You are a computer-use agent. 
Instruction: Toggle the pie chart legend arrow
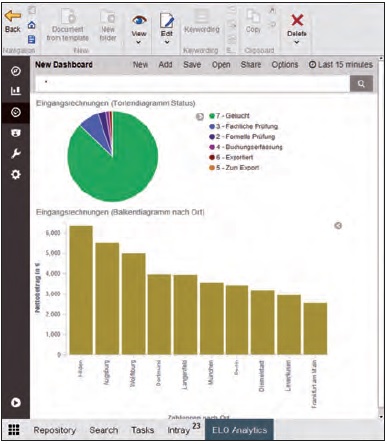200,116
